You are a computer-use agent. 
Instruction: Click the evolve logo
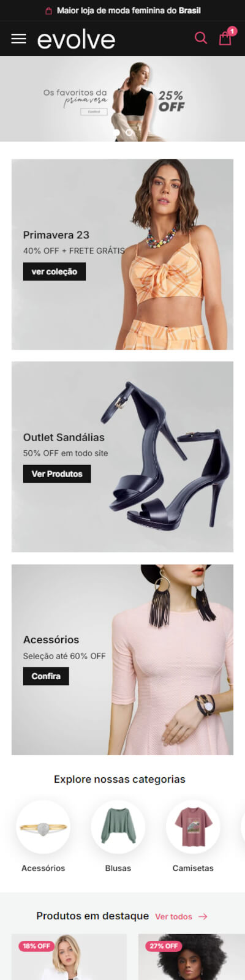click(76, 40)
